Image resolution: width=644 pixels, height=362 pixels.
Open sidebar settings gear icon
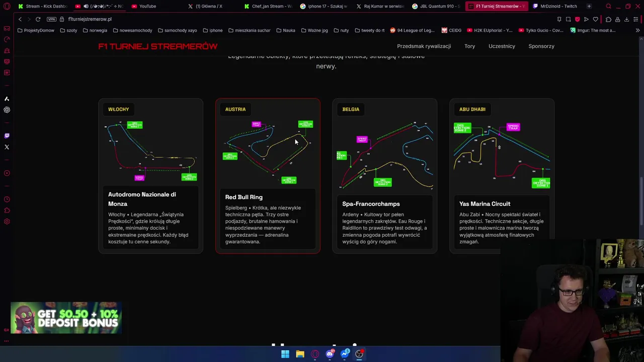coord(7,222)
